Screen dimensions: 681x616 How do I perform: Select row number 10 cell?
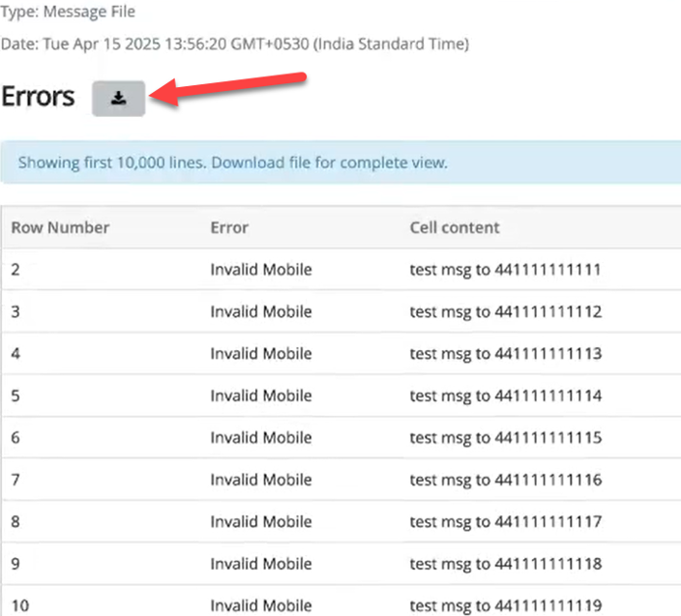20,606
